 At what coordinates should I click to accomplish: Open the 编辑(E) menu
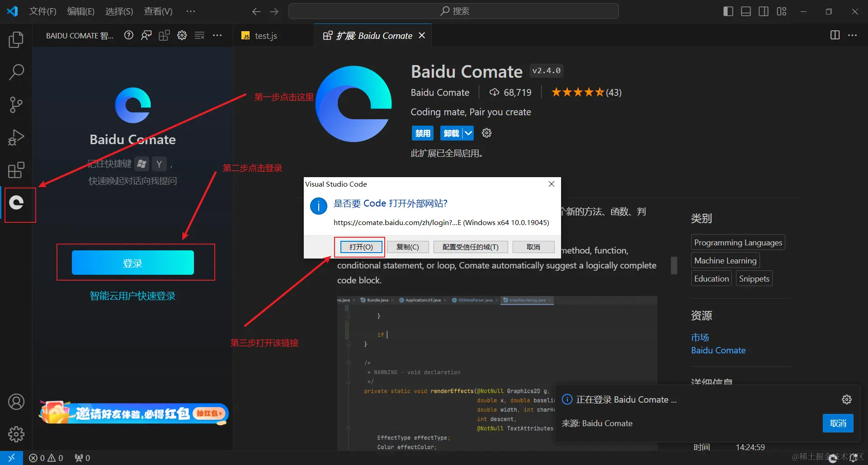81,11
